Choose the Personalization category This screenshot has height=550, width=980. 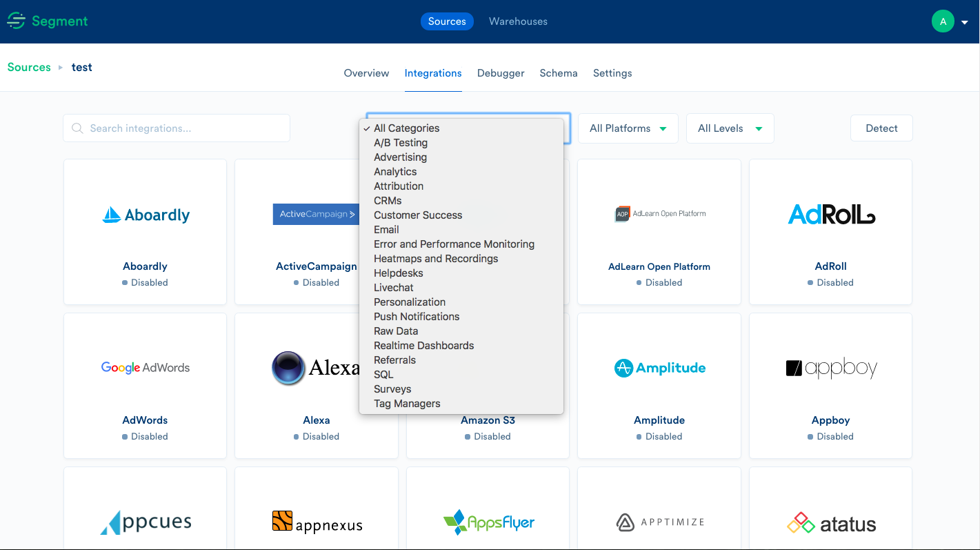pyautogui.click(x=461, y=302)
